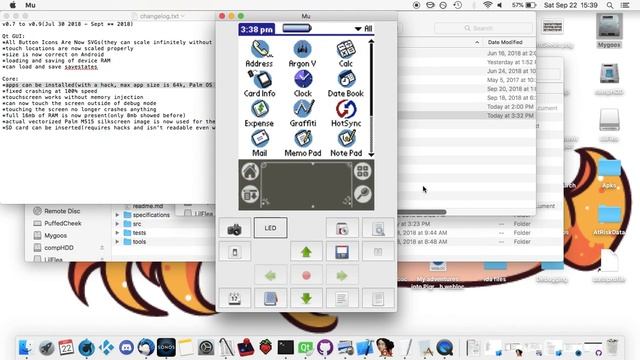Click the Finder horizontal scrollbar
Image resolution: width=640 pixels, height=360 pixels.
(422, 212)
